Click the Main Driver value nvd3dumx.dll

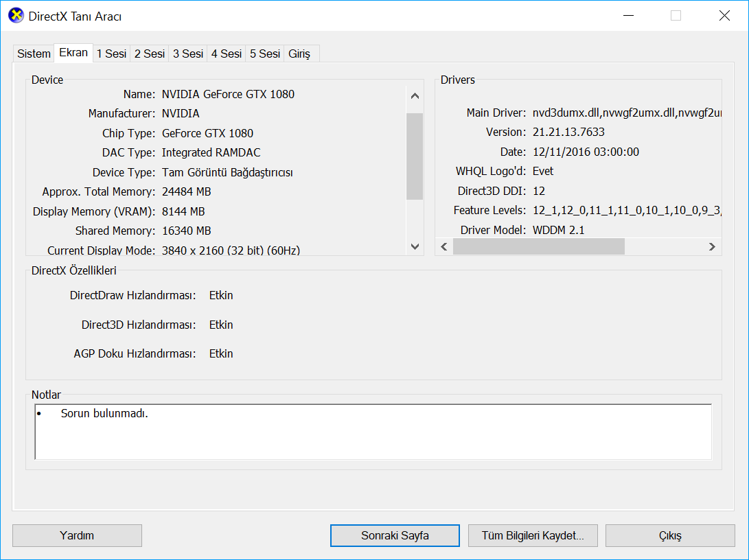[627, 113]
